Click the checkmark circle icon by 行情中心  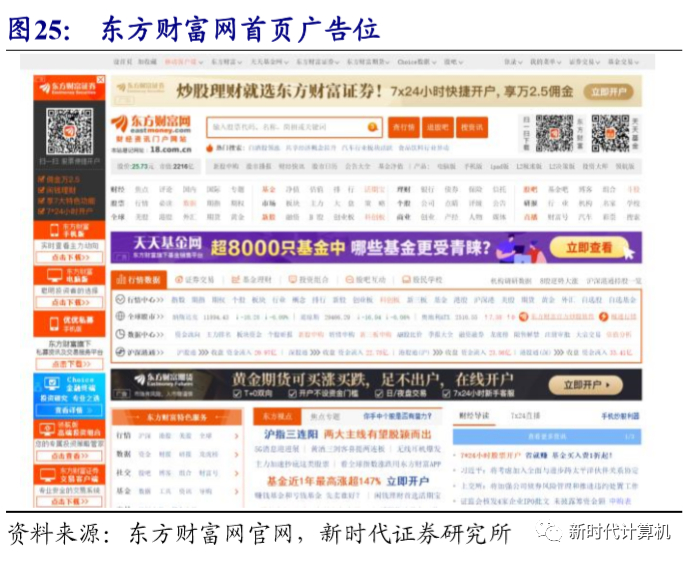(120, 299)
